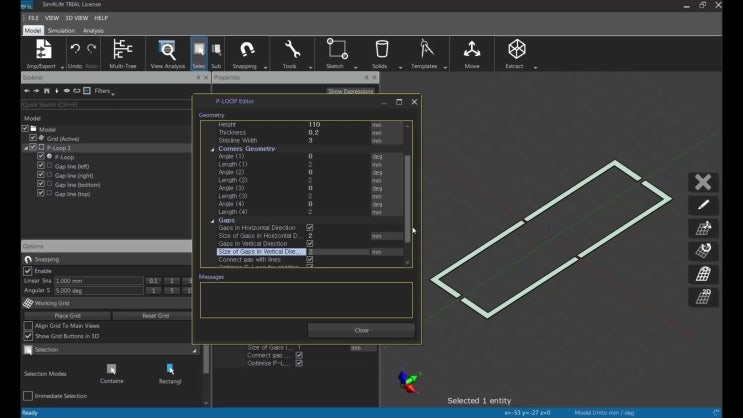Click the Undo arrow
743x418 pixels.
75,50
